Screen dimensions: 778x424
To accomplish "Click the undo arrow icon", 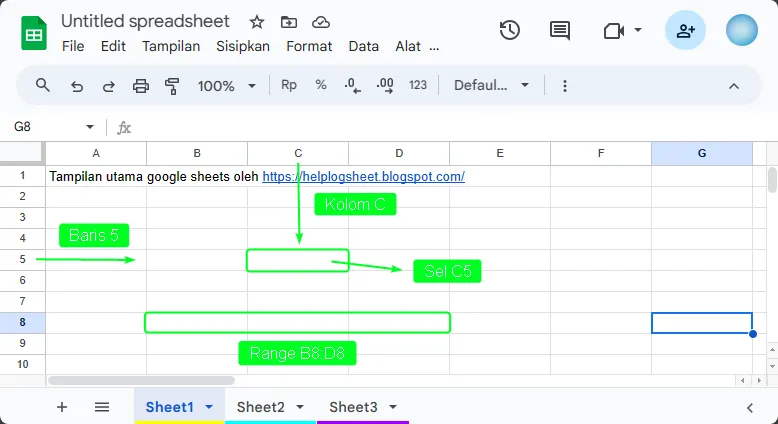I will coord(77,86).
